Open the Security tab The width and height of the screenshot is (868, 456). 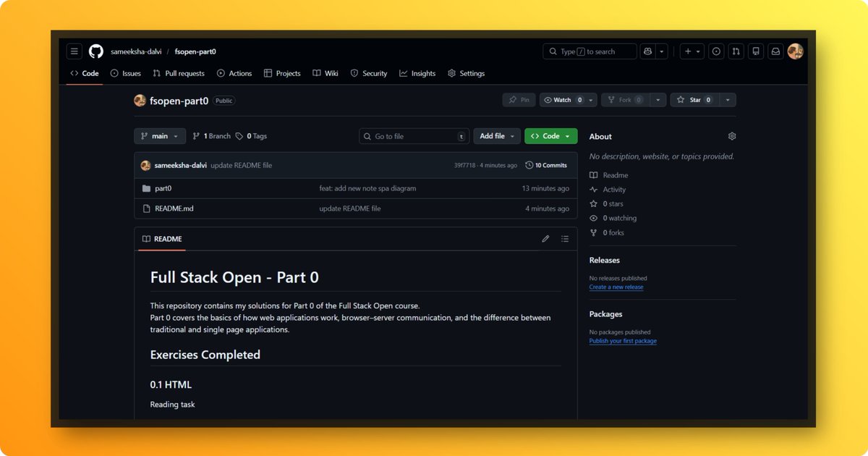click(x=369, y=73)
